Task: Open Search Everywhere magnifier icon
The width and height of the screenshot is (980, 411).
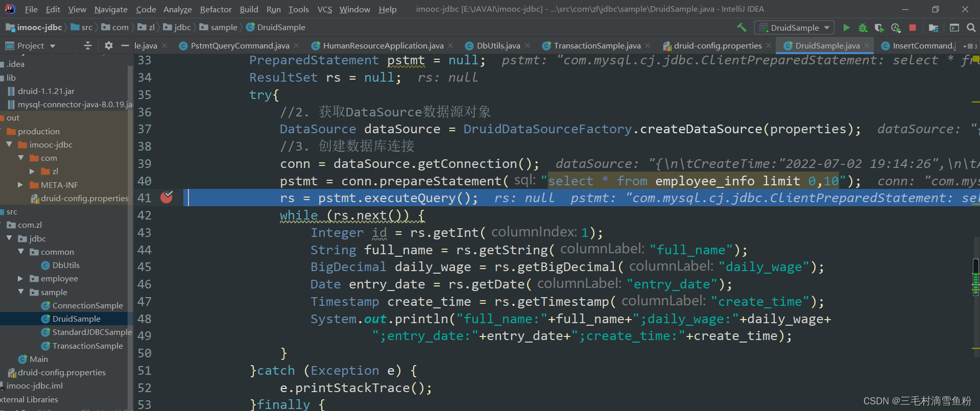Action: 971,28
